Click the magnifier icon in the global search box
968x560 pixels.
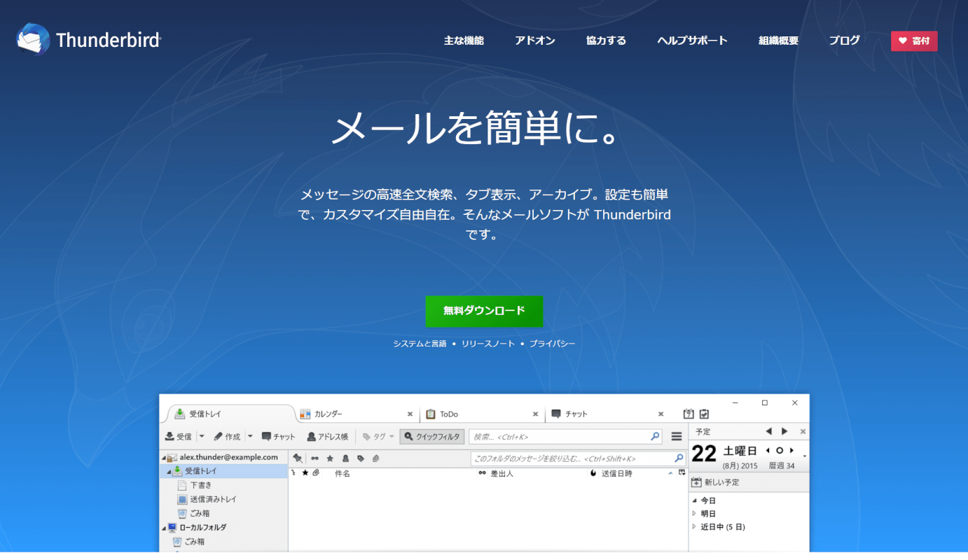[655, 436]
